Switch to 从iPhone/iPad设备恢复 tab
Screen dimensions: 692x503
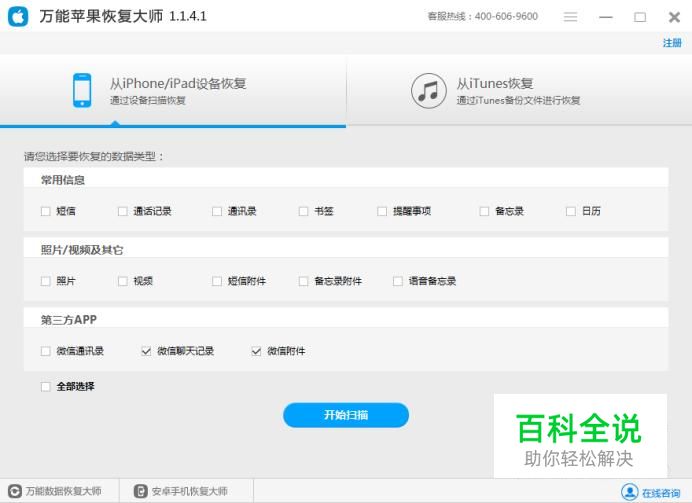click(173, 91)
